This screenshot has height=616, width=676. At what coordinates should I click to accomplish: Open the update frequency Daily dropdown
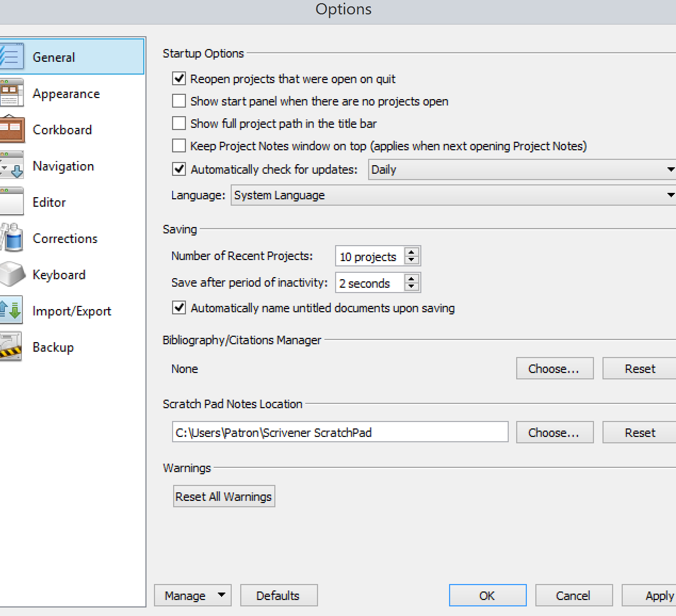point(522,169)
